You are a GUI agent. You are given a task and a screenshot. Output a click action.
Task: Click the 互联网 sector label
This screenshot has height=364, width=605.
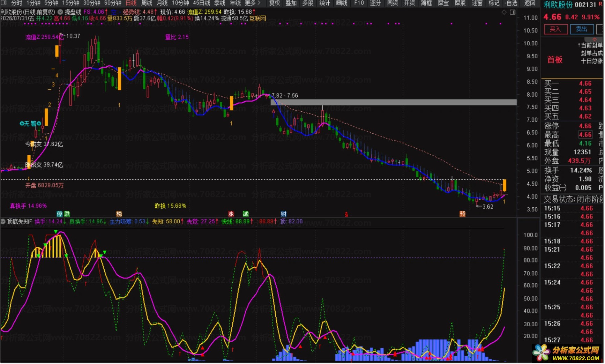pyautogui.click(x=258, y=18)
